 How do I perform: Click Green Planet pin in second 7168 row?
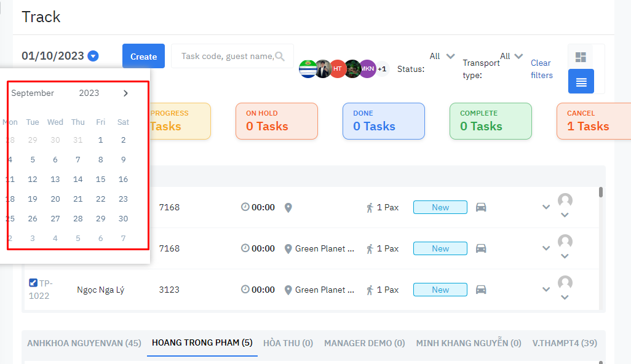(288, 249)
